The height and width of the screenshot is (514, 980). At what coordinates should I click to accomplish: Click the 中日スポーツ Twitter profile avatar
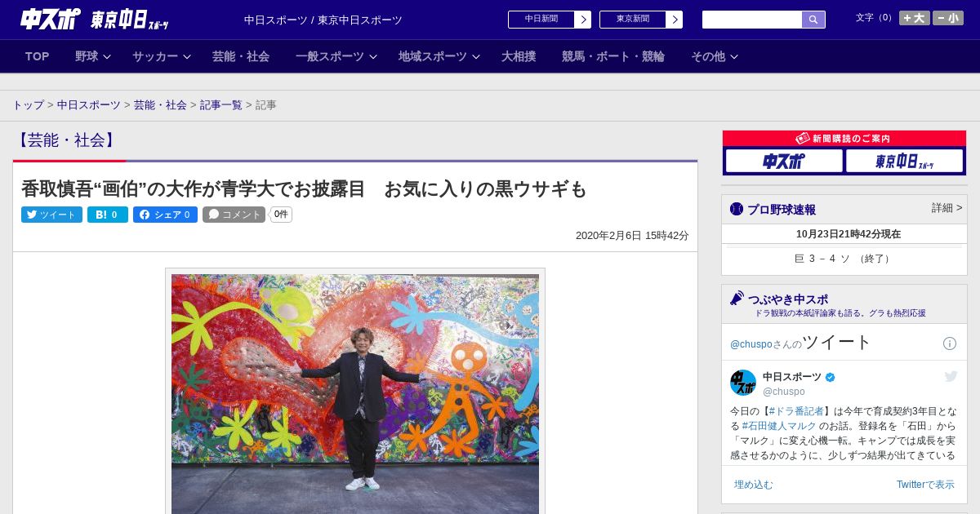click(x=743, y=383)
